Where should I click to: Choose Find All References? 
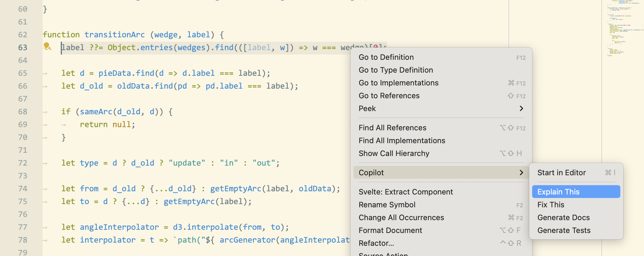coord(392,128)
